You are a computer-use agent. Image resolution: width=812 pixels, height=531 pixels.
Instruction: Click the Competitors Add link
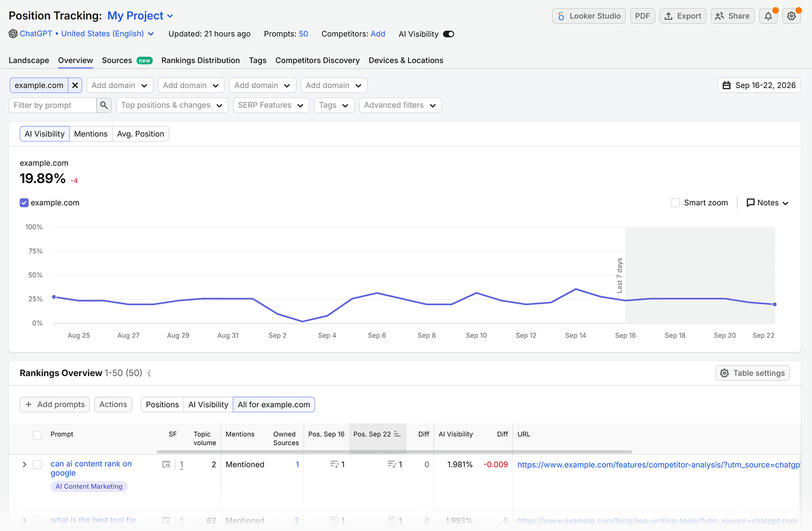coord(378,34)
